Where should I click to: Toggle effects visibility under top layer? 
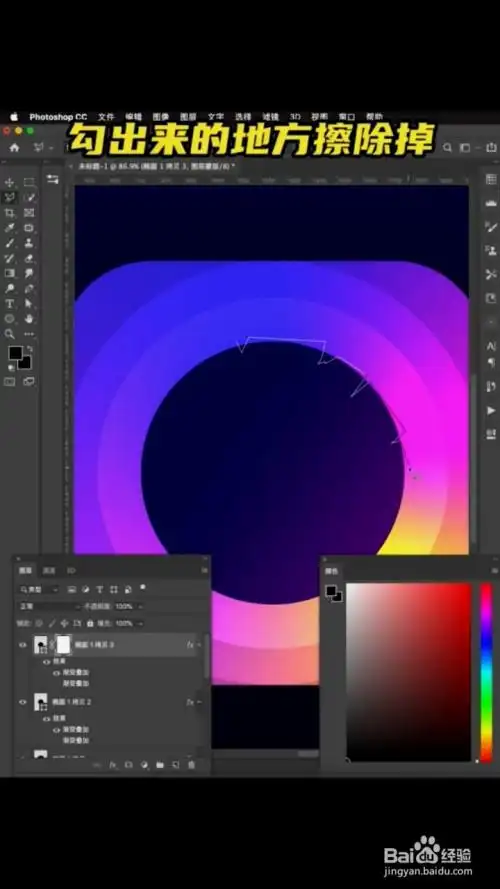click(x=48, y=662)
